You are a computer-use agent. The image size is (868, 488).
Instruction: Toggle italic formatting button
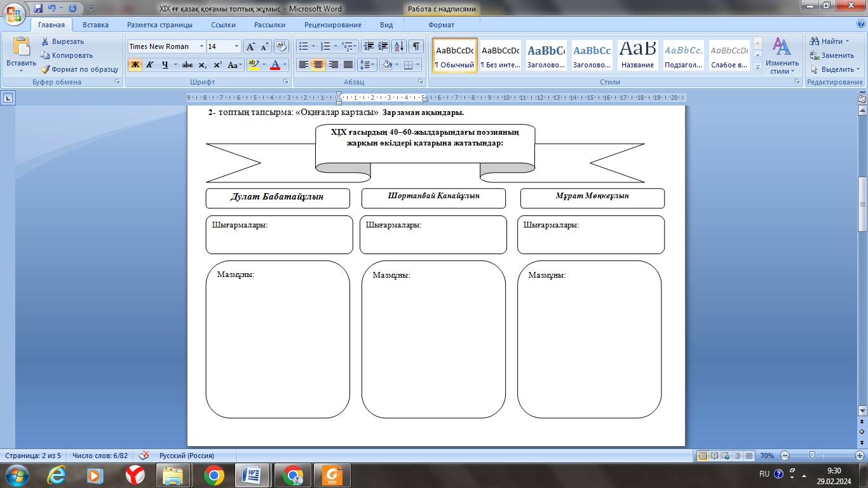point(150,65)
